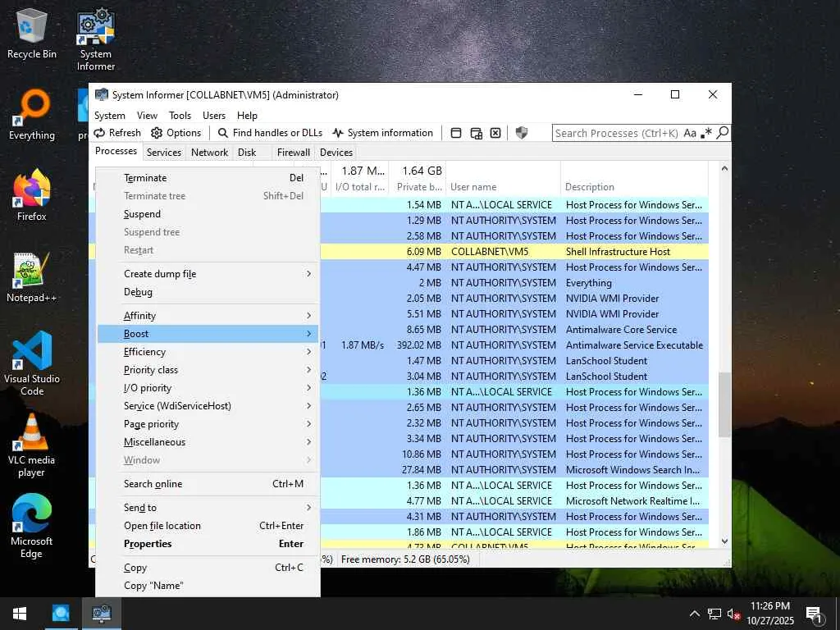Image resolution: width=840 pixels, height=630 pixels.
Task: Toggle case-sensitive search (Aa)
Action: coord(689,133)
